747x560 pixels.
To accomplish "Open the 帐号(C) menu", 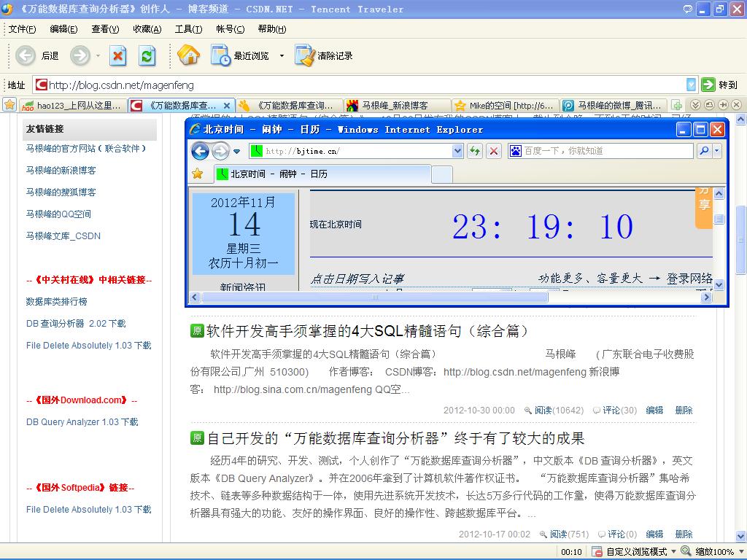I will [x=230, y=29].
